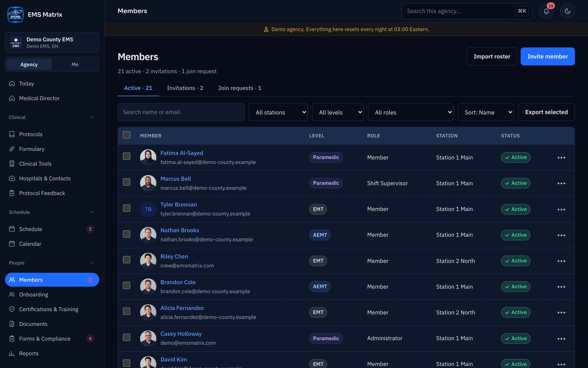Select Alicia Fernandez's row checkbox
Viewport: 588px width, 368px height.
click(127, 311)
